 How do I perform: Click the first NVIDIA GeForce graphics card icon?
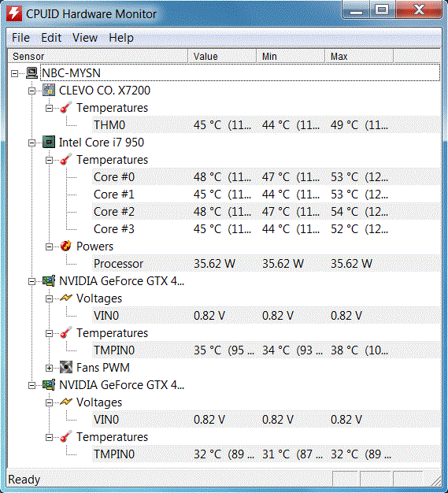49,280
